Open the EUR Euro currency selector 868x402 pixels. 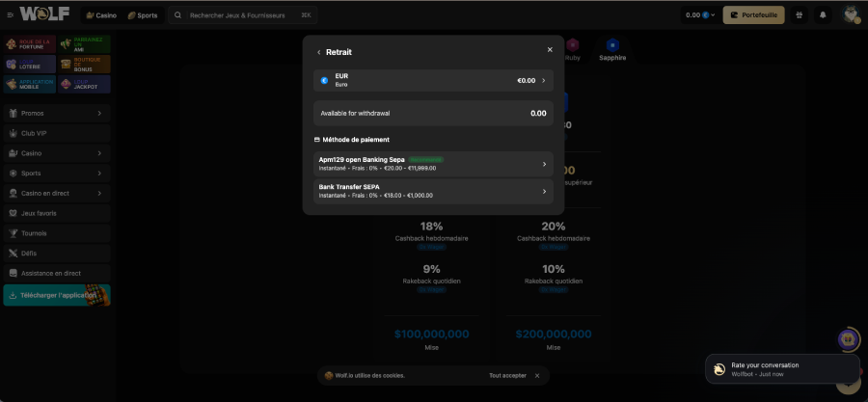[x=433, y=80]
